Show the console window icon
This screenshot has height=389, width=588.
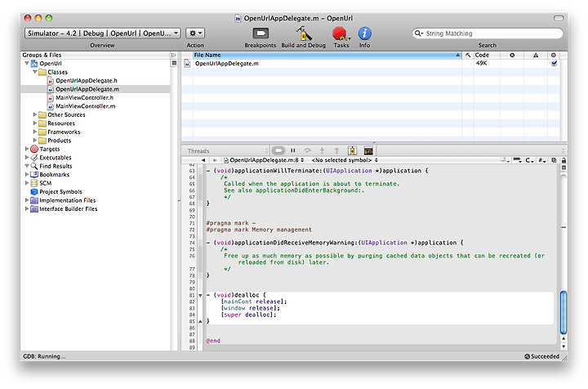(x=368, y=150)
